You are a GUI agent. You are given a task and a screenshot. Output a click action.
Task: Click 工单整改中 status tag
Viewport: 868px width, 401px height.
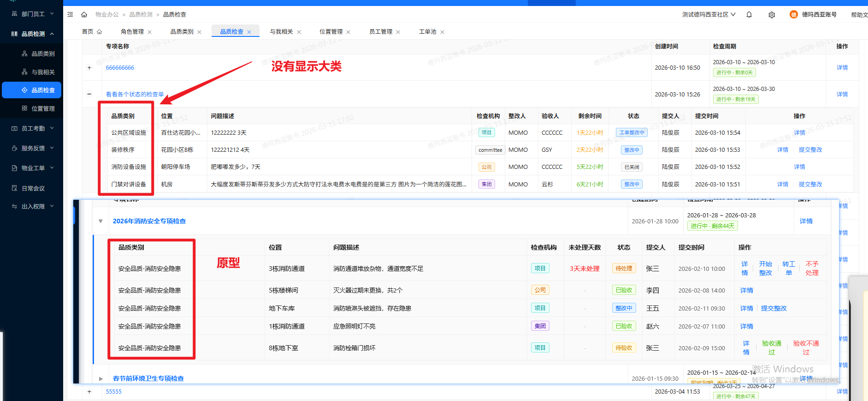click(x=632, y=133)
